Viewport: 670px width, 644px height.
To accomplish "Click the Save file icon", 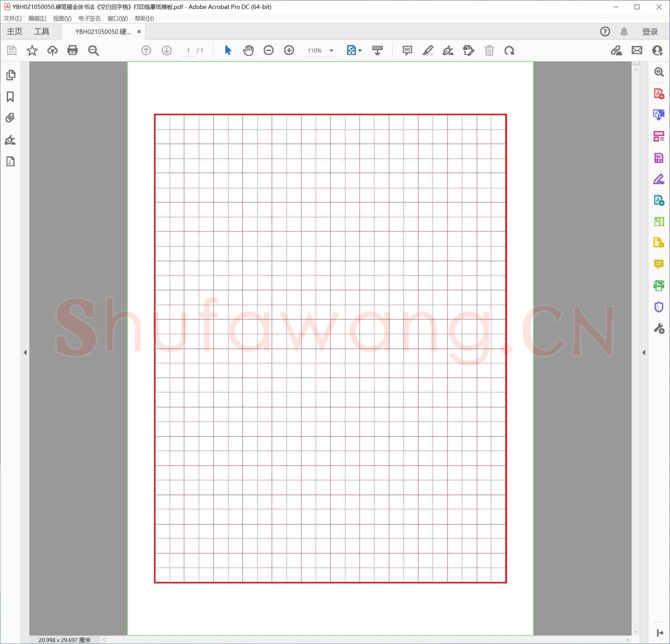I will (12, 50).
